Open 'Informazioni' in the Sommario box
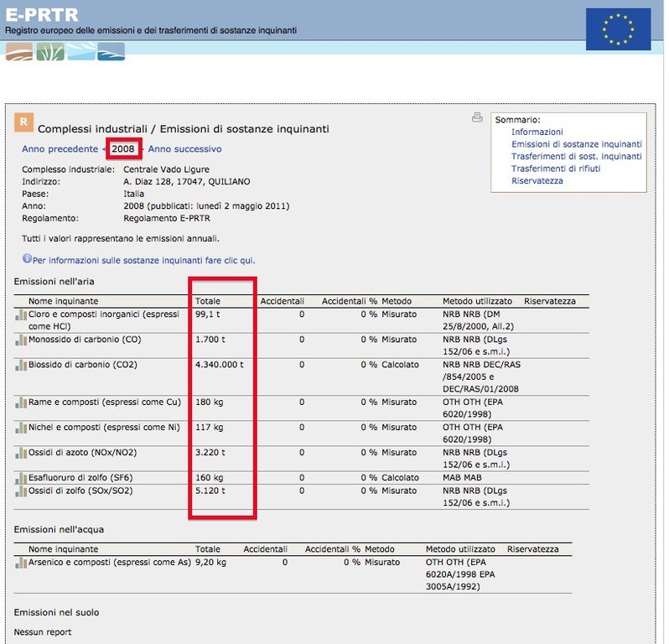669x644 pixels. (x=537, y=132)
